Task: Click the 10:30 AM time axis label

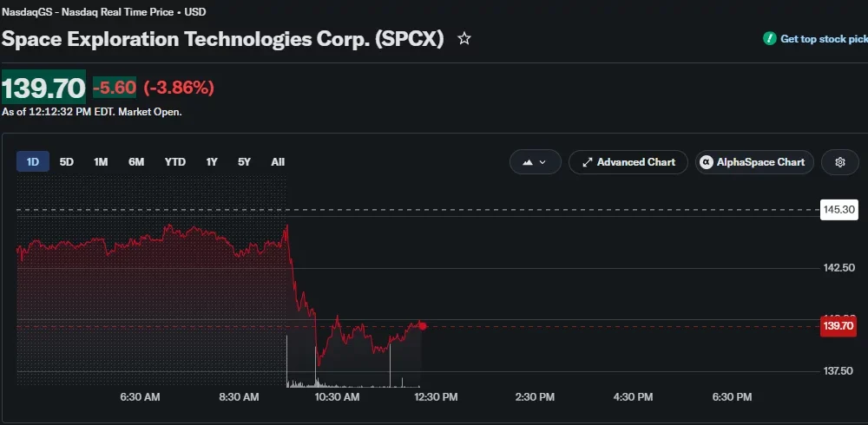Action: point(337,396)
